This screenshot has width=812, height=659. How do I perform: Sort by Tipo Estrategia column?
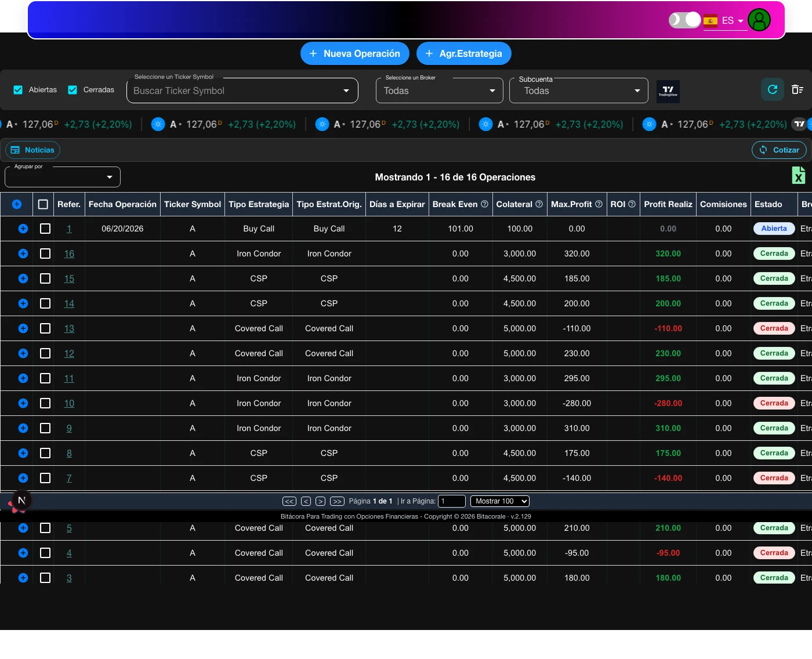pos(259,204)
